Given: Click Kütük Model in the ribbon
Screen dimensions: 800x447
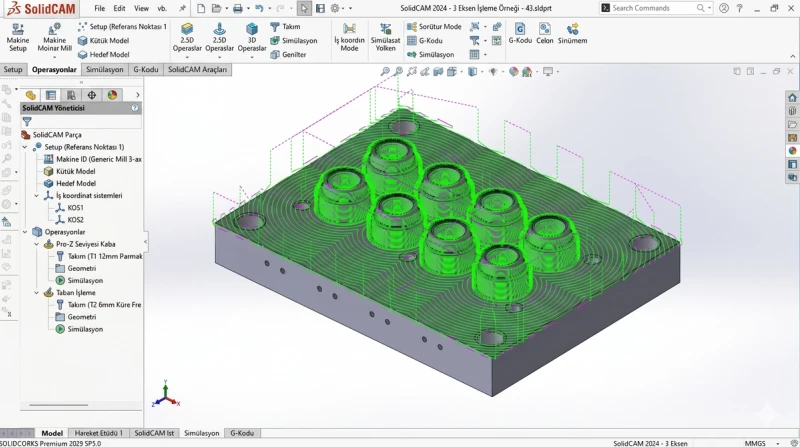Looking at the screenshot, I should tap(104, 40).
